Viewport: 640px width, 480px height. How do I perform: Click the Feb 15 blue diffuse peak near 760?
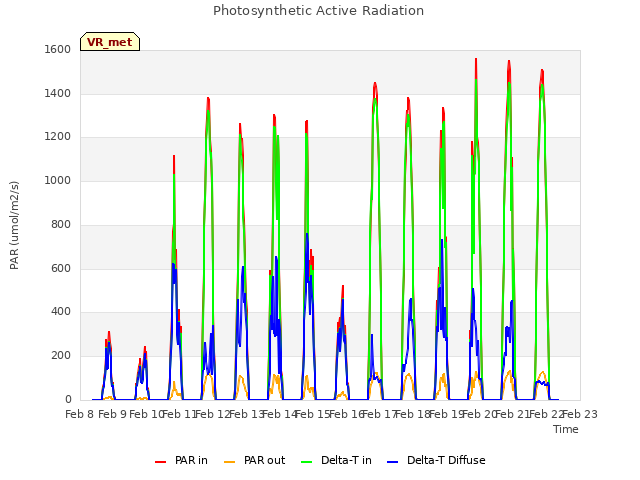pos(307,234)
